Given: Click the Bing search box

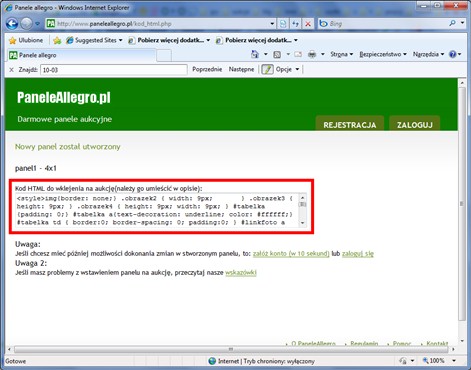Looking at the screenshot, I should coord(383,24).
